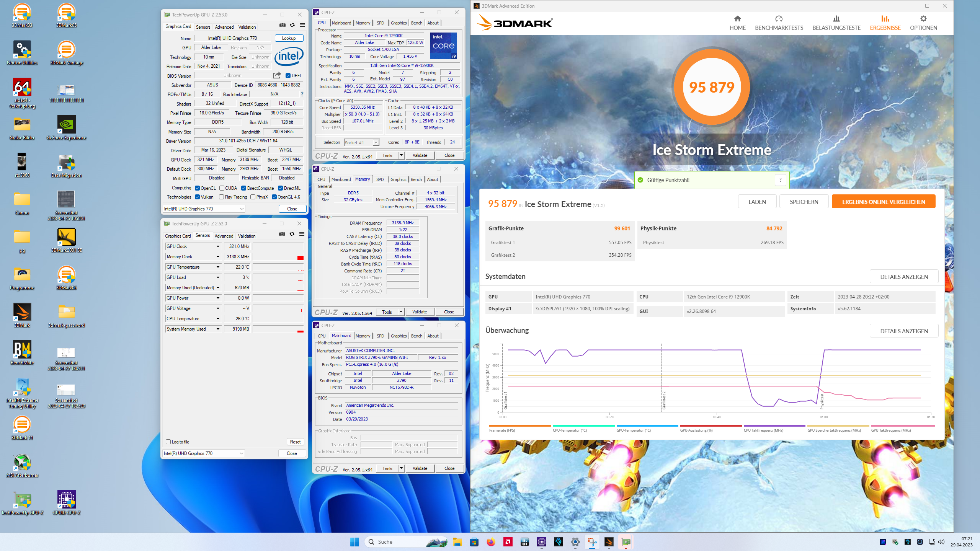The width and height of the screenshot is (980, 551).
Task: Toggle PhysX checkbox in GPU-Z
Action: point(253,197)
